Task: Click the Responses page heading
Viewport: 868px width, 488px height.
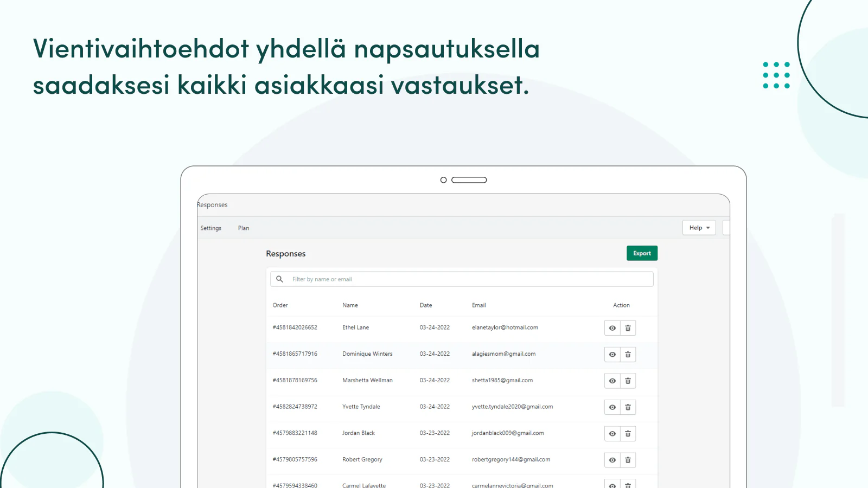Action: click(286, 254)
